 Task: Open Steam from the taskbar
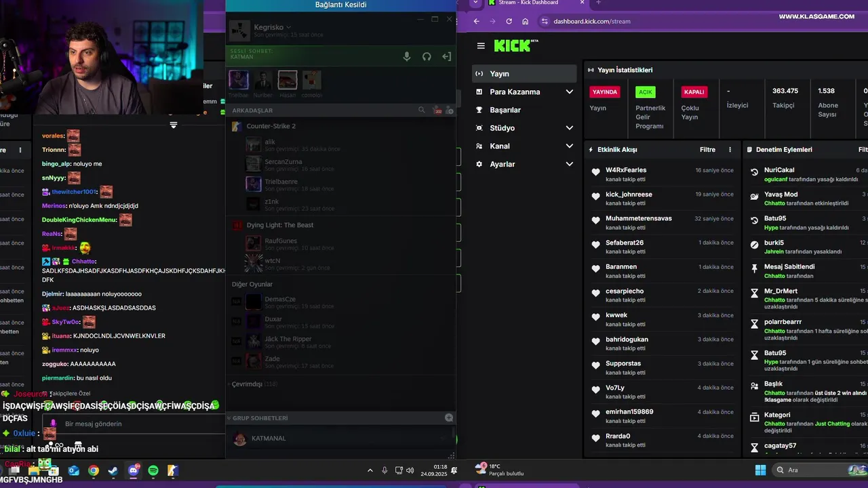[x=113, y=470]
